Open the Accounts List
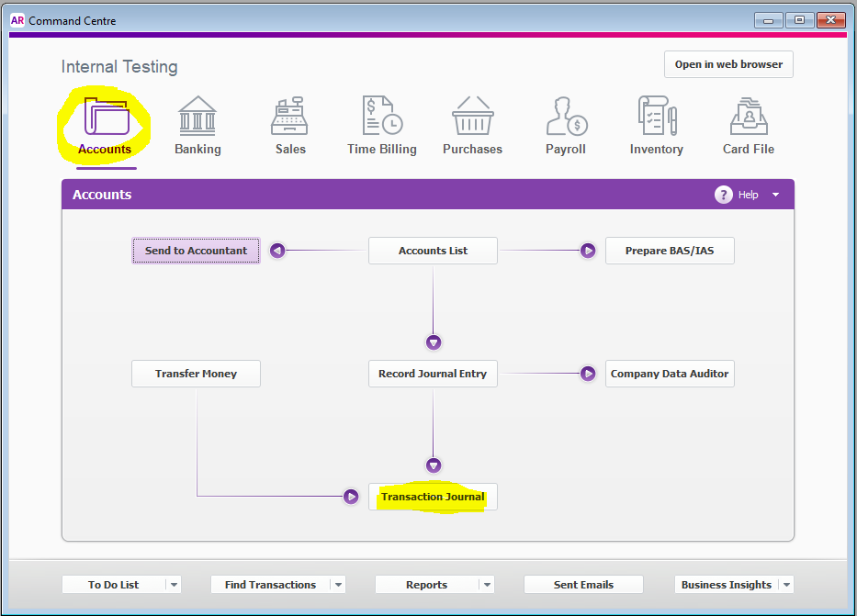Image resolution: width=857 pixels, height=616 pixels. click(433, 251)
